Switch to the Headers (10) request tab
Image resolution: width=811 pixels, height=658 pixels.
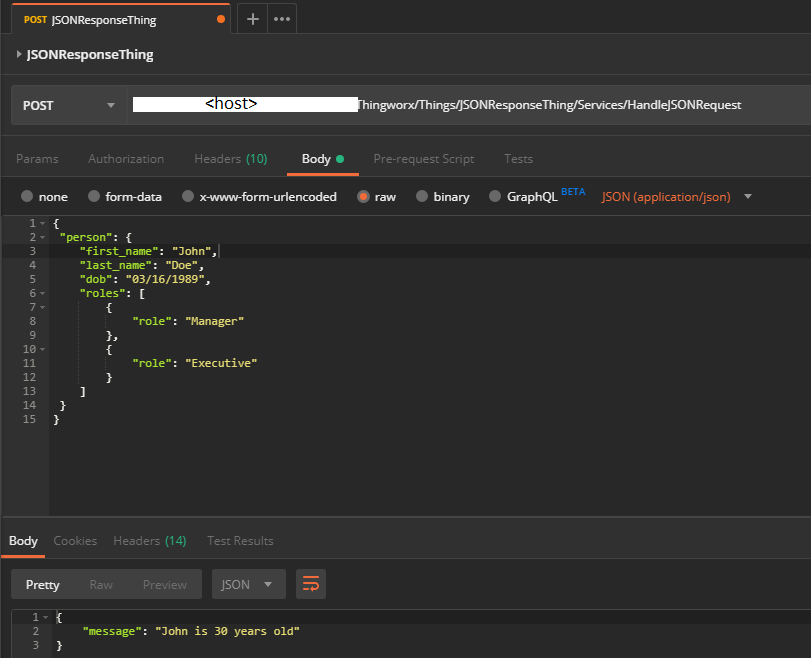pos(230,159)
